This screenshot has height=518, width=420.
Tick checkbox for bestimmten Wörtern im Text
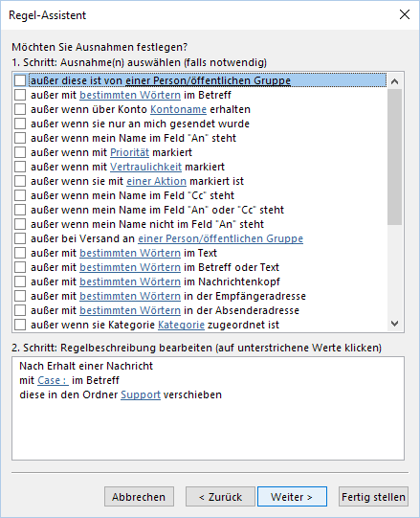tap(20, 253)
